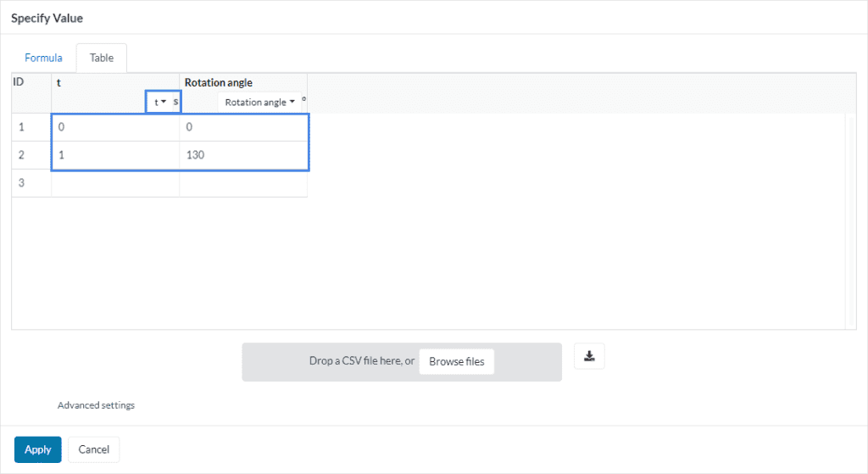Expand Advanced settings
This screenshot has width=868, height=474.
(96, 405)
